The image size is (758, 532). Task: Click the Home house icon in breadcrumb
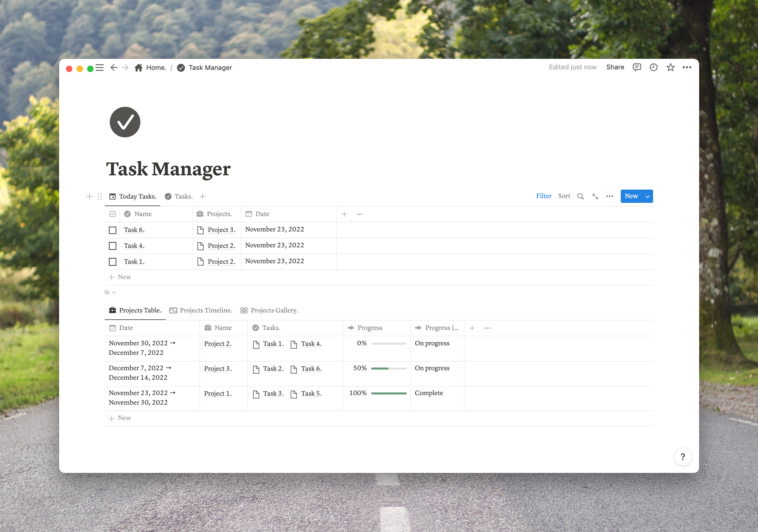pyautogui.click(x=139, y=68)
